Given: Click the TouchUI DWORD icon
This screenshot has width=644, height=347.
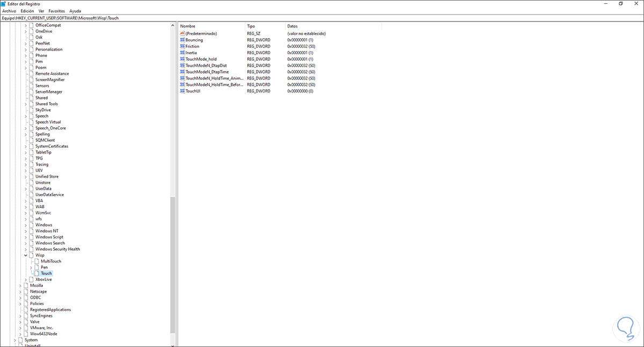Looking at the screenshot, I should [182, 91].
